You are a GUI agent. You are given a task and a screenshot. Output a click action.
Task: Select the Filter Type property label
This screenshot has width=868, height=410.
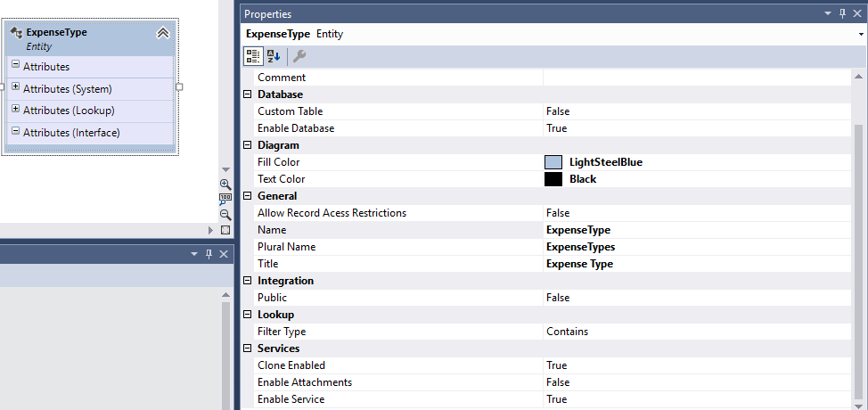pos(282,332)
